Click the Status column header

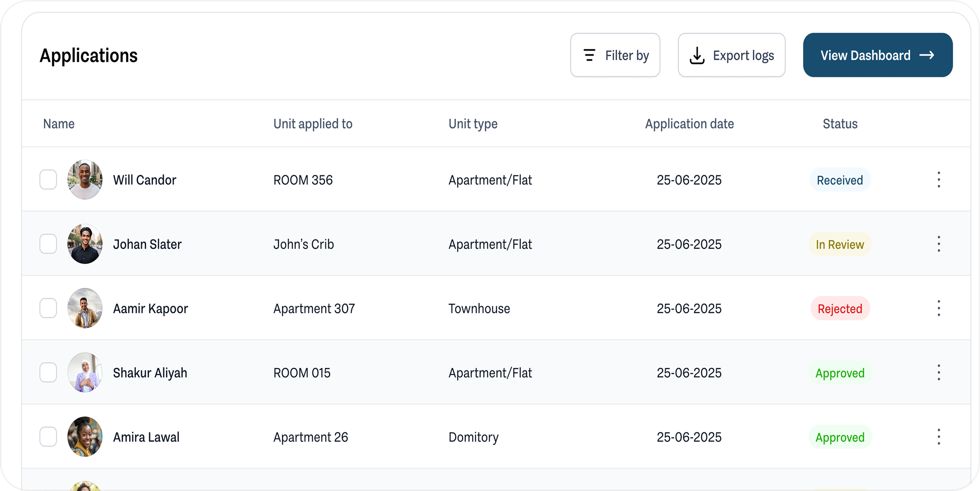coord(840,124)
